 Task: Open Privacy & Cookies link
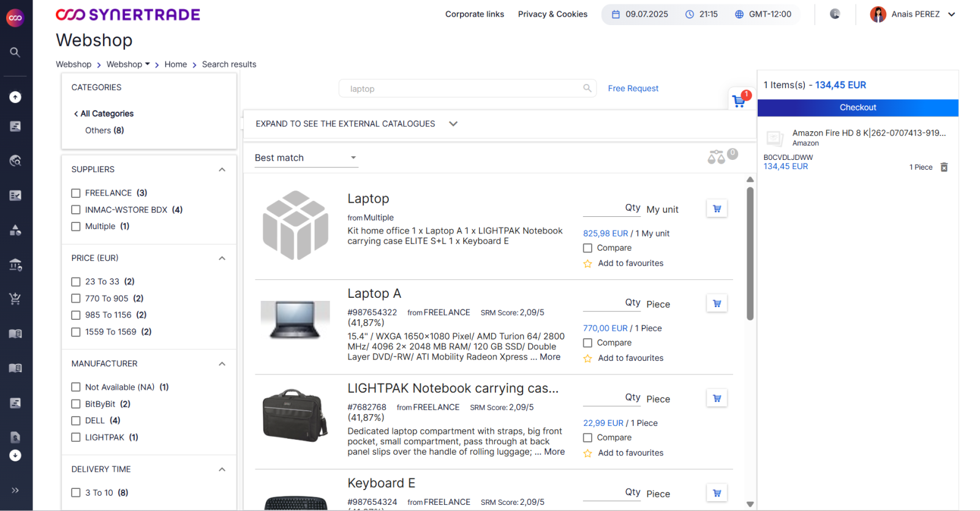pos(552,14)
